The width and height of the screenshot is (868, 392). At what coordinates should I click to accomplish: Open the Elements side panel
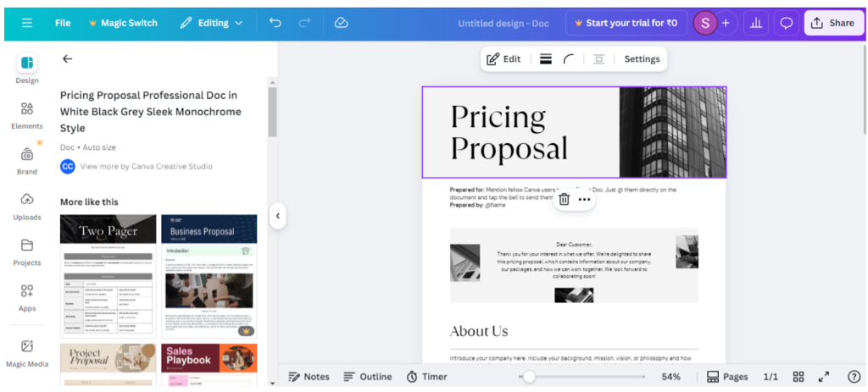(26, 115)
